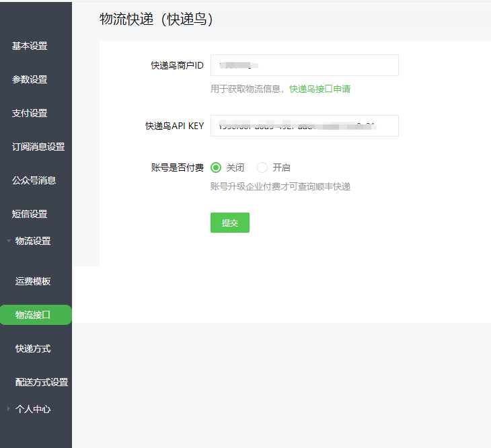Click the green 提交 button
The image size is (491, 448).
(230, 223)
